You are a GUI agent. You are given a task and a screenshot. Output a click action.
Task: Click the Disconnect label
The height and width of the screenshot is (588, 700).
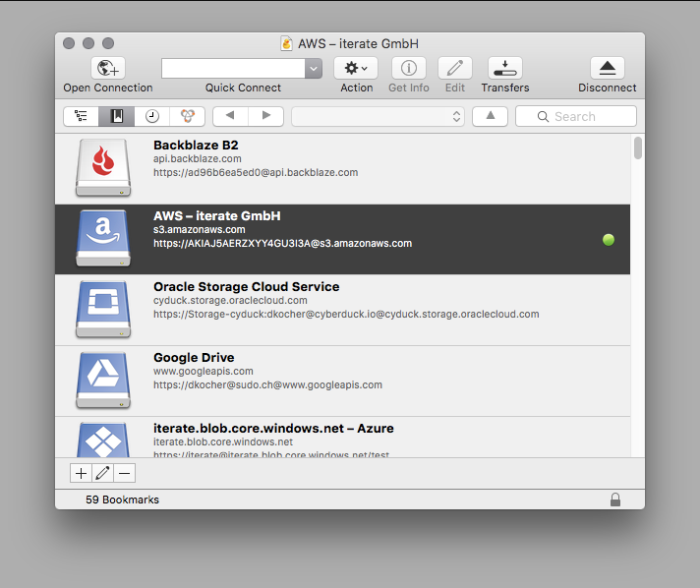click(x=608, y=88)
